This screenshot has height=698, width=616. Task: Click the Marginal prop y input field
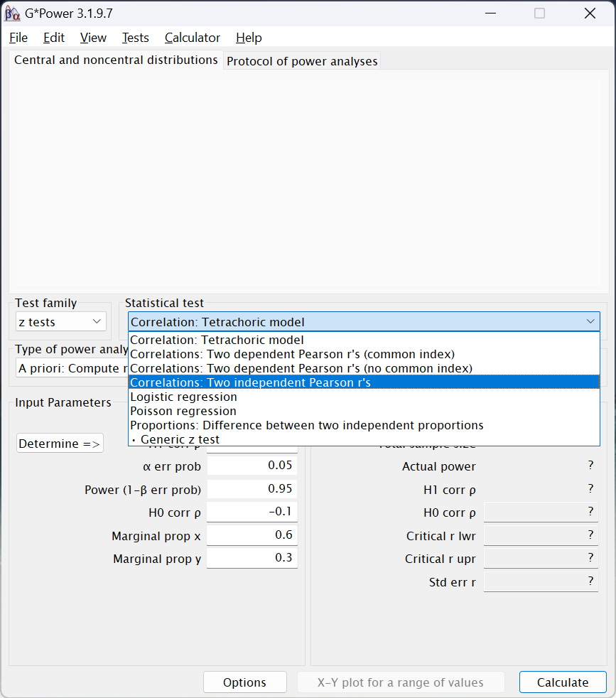click(x=252, y=558)
